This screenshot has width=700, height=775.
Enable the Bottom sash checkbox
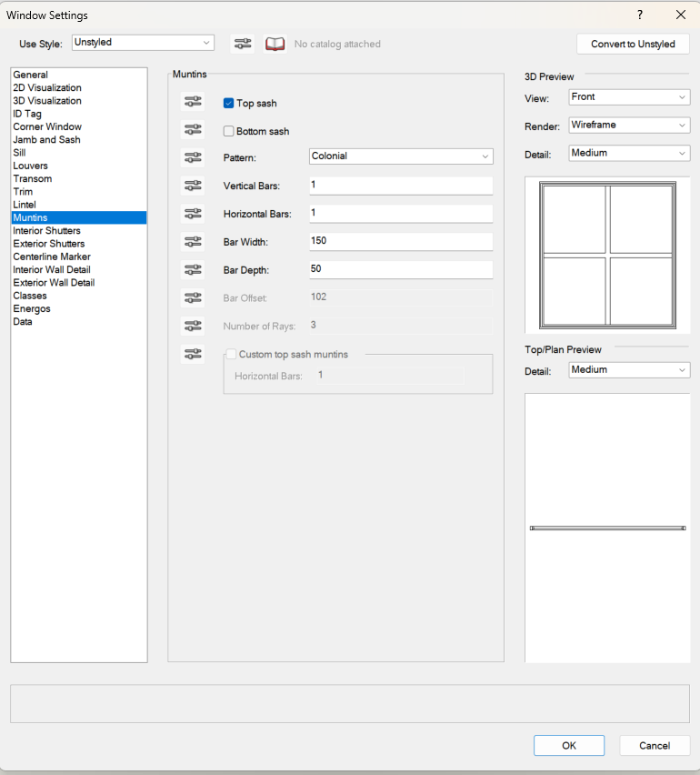[x=229, y=131]
